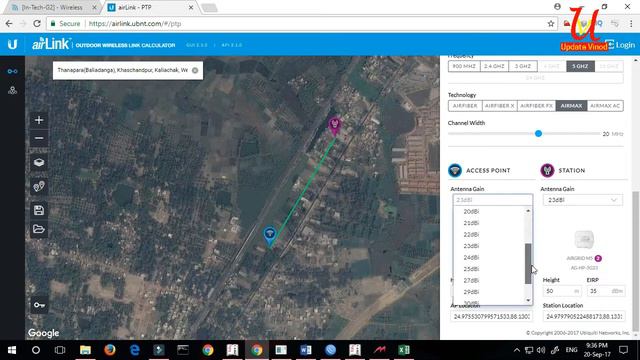The width and height of the screenshot is (640, 360).
Task: Select the 900 MHz frequency
Action: (x=464, y=66)
